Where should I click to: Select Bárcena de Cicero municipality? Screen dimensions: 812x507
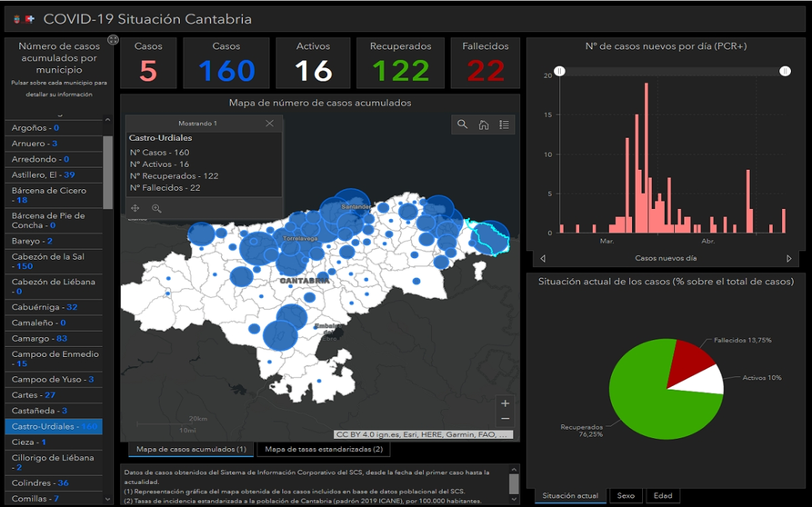tap(54, 195)
